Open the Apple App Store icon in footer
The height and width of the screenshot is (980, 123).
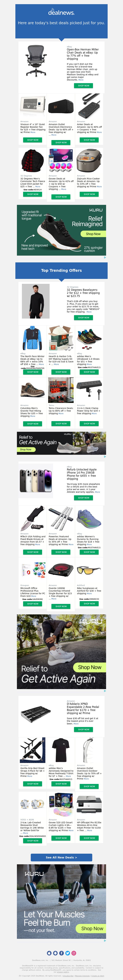pyautogui.click(x=49, y=953)
